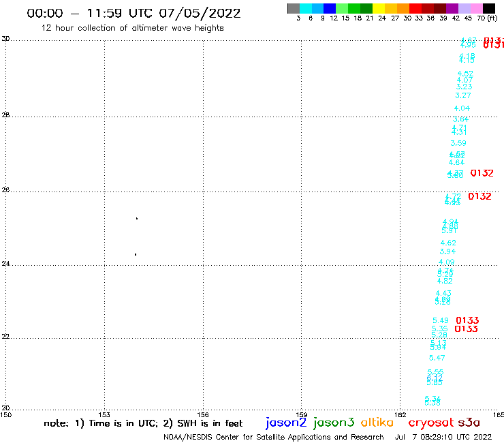
Task: Select the cryosat satellite label
Action: point(430,423)
